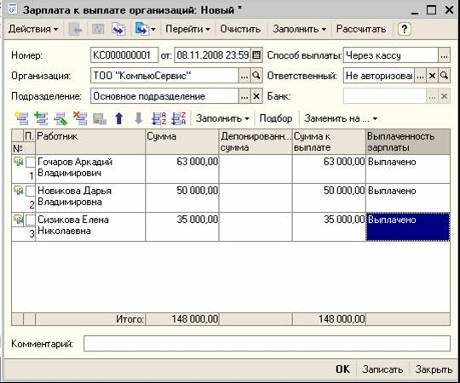Open the calendar picker next to the date

[256, 55]
